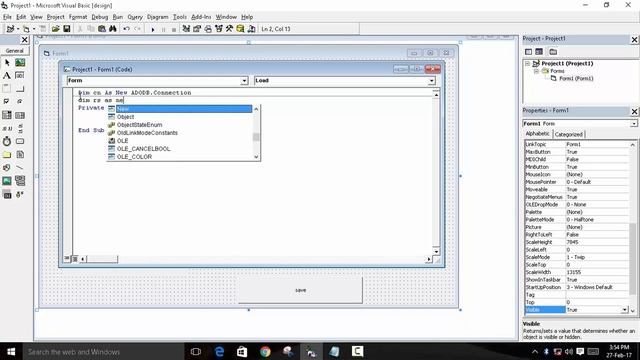The height and width of the screenshot is (360, 640).
Task: Select the ListBox control tool
Action: (20, 115)
